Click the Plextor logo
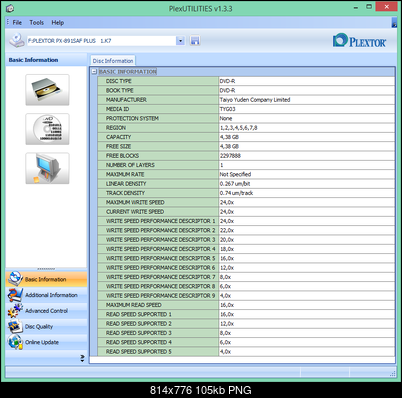The image size is (402, 398). [359, 41]
